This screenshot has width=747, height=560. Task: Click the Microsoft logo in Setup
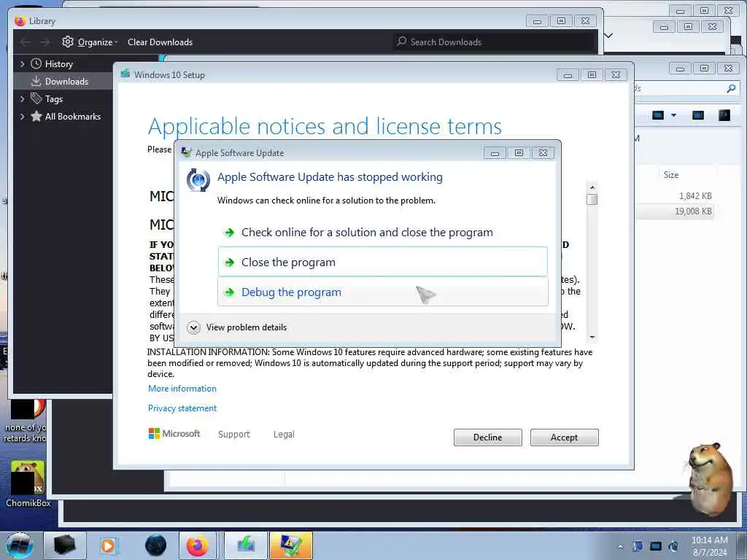[174, 433]
